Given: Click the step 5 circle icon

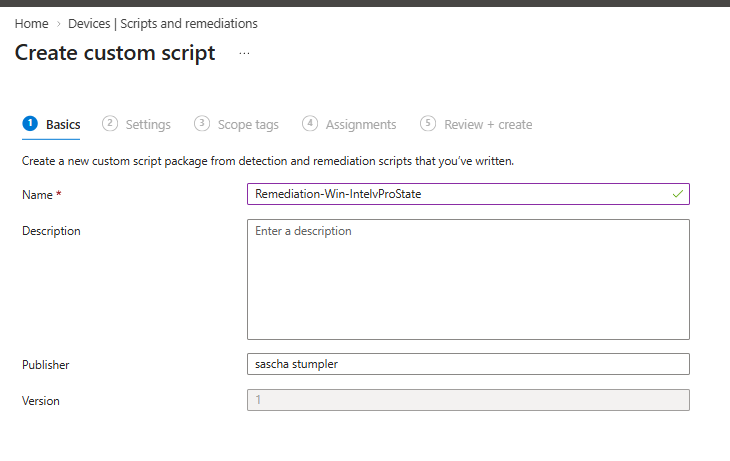Looking at the screenshot, I should pos(428,123).
